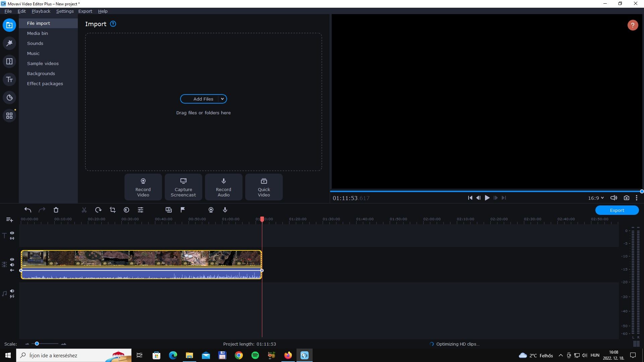Open the 16:9 aspect ratio dropdown

[596, 198]
